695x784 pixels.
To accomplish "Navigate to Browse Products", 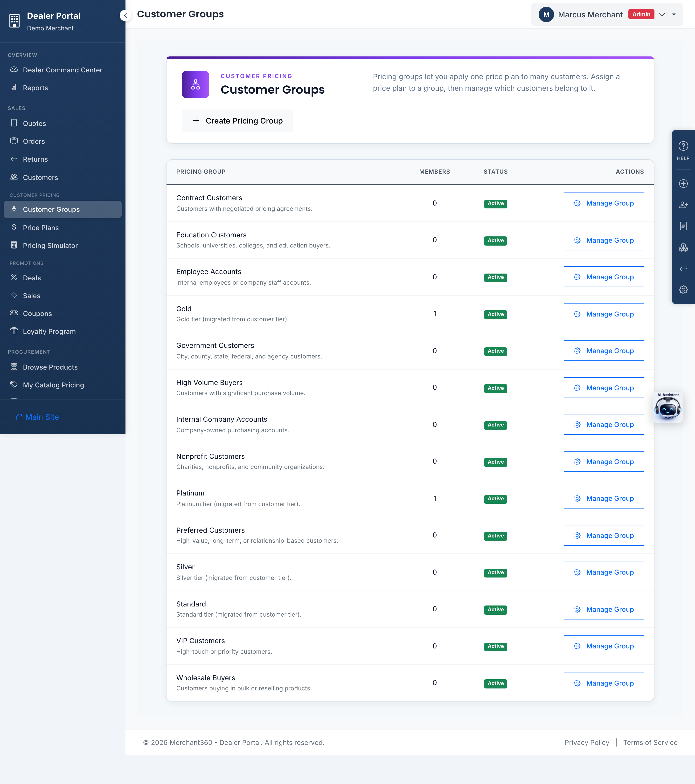I will [63, 367].
